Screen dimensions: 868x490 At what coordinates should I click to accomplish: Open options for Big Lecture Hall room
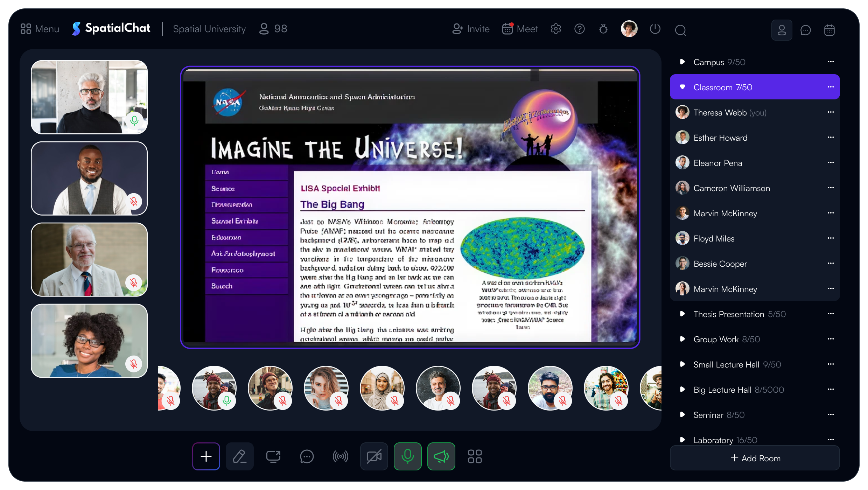pyautogui.click(x=831, y=390)
